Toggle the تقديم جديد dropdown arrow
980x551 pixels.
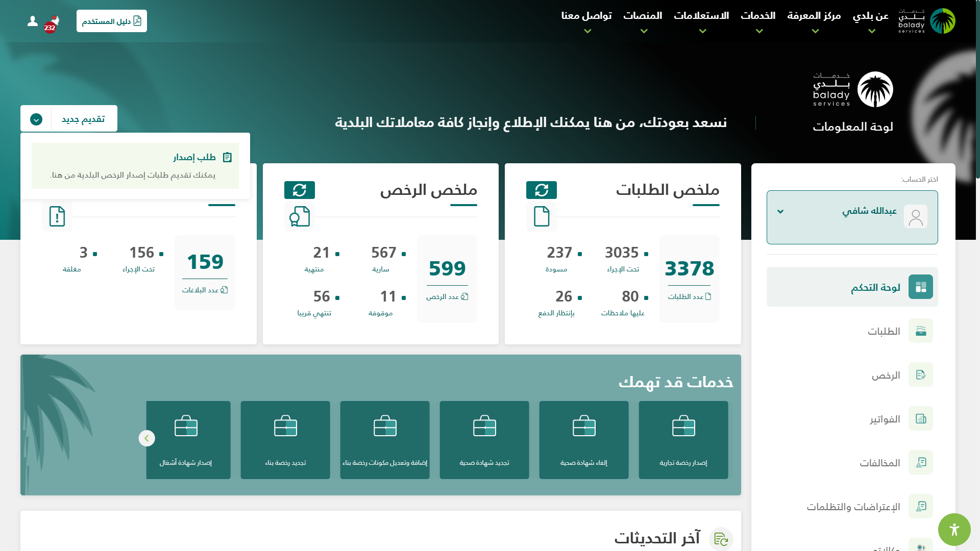click(x=36, y=119)
